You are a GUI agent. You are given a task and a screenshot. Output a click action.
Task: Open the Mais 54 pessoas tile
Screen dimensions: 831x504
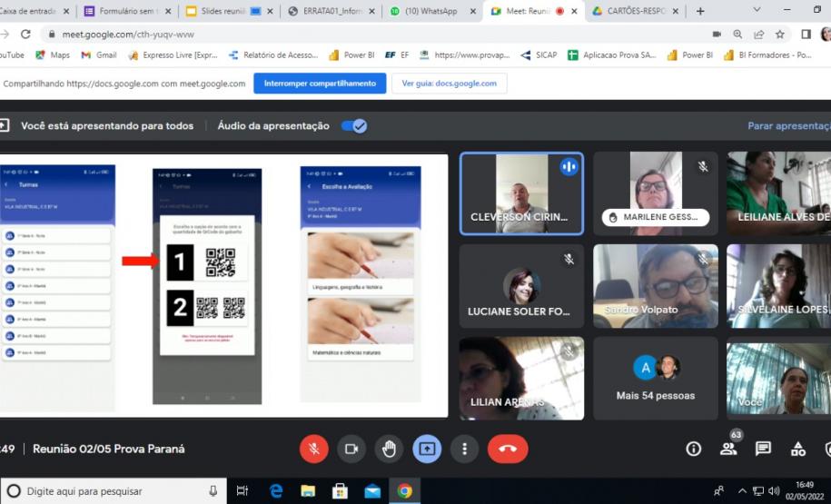click(x=655, y=379)
